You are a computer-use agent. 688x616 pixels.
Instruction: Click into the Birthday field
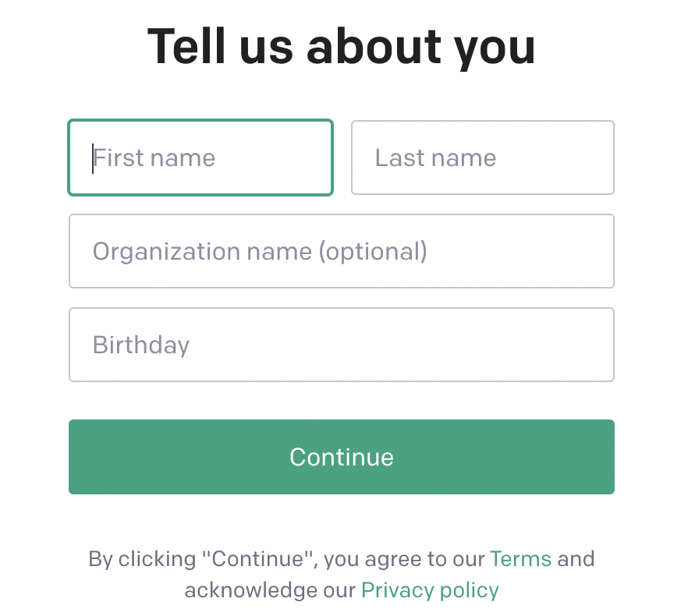coord(341,345)
